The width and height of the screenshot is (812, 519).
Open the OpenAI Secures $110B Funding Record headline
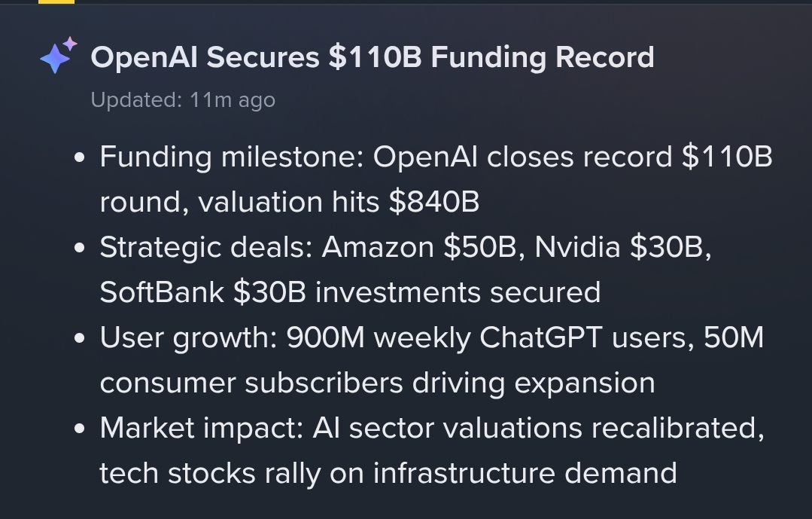click(373, 57)
